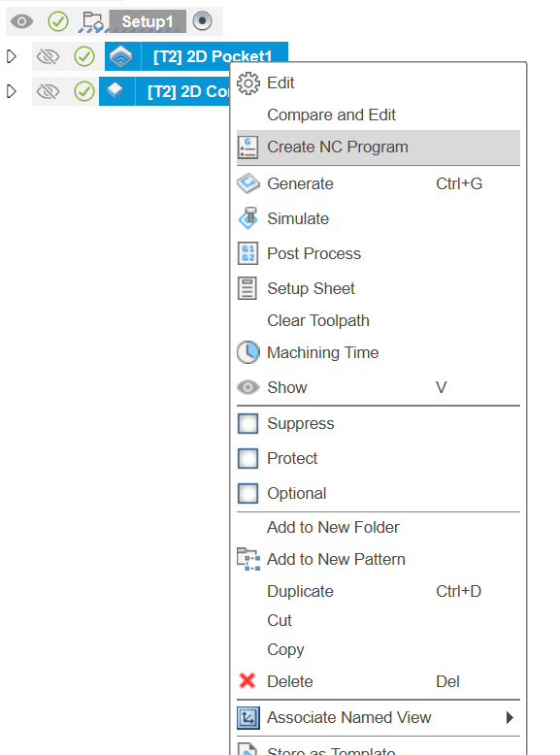The height and width of the screenshot is (755, 560).
Task: Click the Generate toolpath icon
Action: point(248,183)
